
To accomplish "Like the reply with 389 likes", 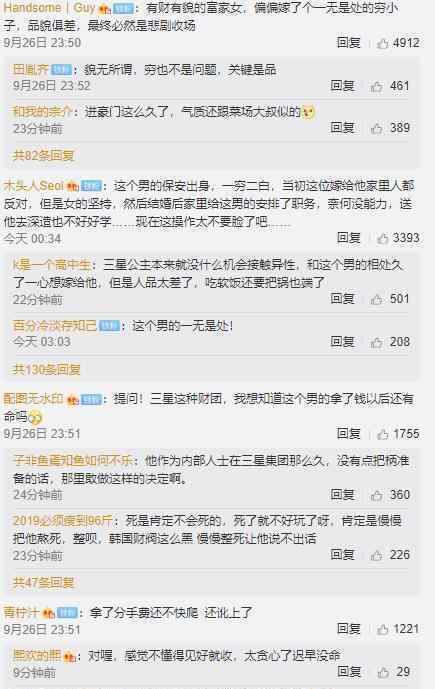I will pos(377,128).
